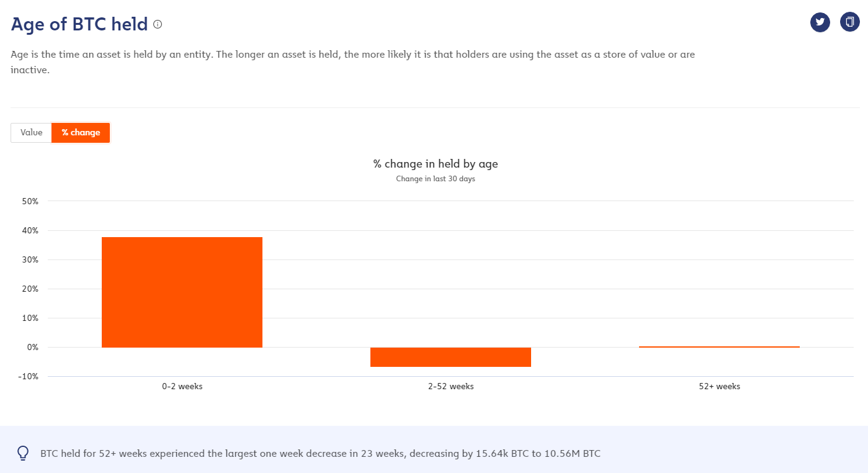The width and height of the screenshot is (868, 473).
Task: Share chart via Twitter icon
Action: [820, 22]
